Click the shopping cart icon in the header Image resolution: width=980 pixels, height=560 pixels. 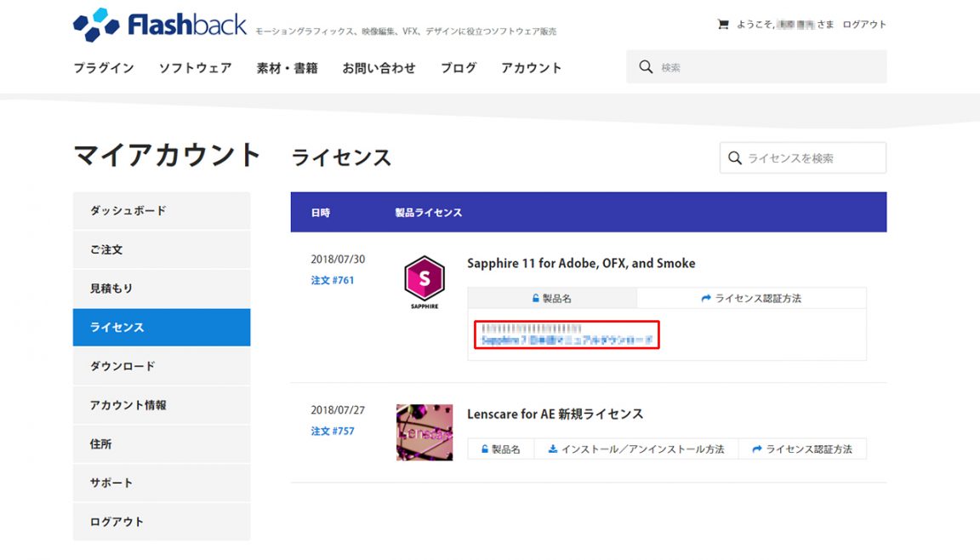[x=722, y=24]
